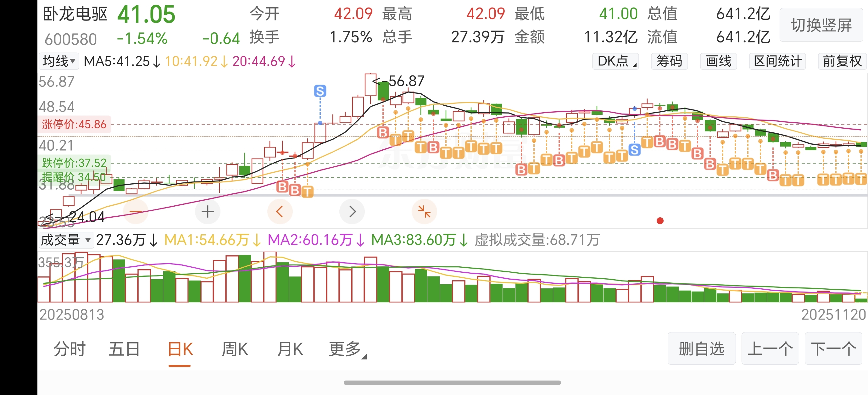Viewport: 868px width, 395px height.
Task: Click the red dot marker below chart
Action: (660, 221)
